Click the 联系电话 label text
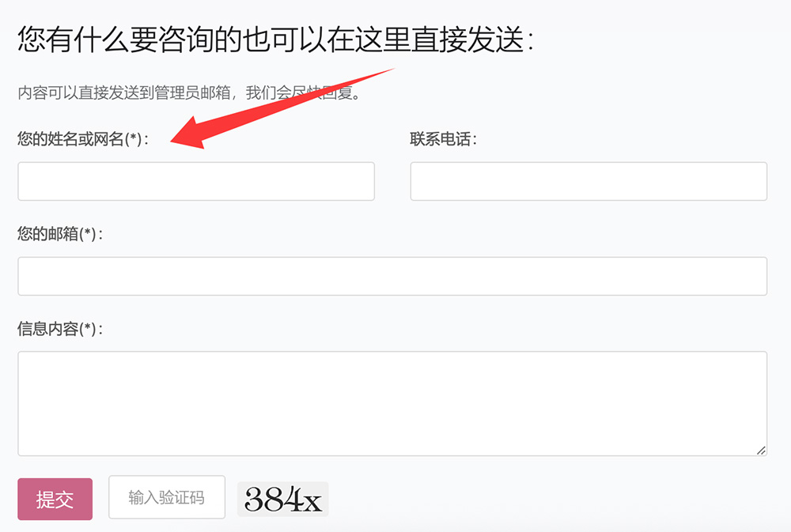The height and width of the screenshot is (532, 791). (x=443, y=138)
